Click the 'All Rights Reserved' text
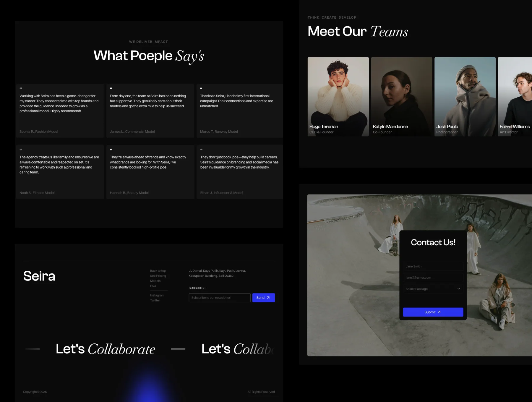532x402 pixels. point(261,392)
